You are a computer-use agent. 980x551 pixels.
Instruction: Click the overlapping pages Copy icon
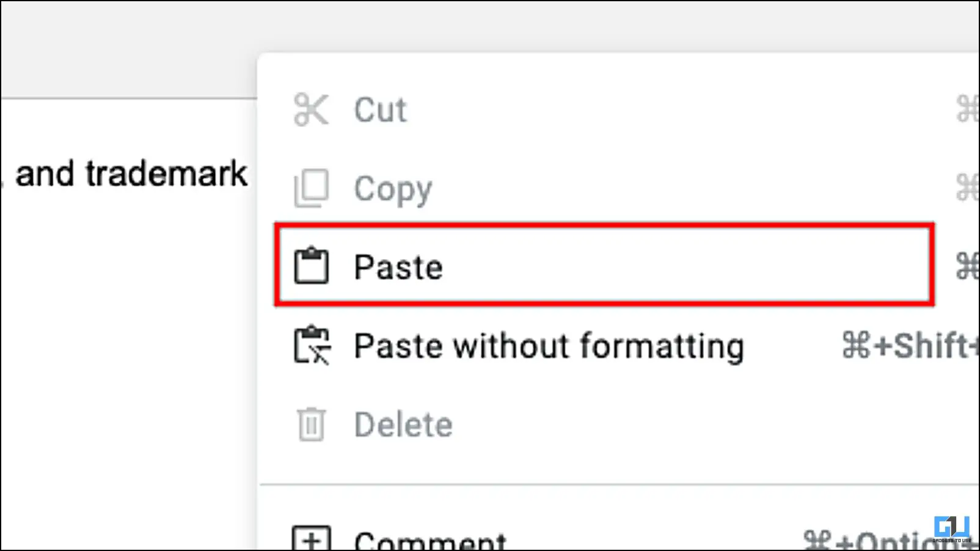311,188
